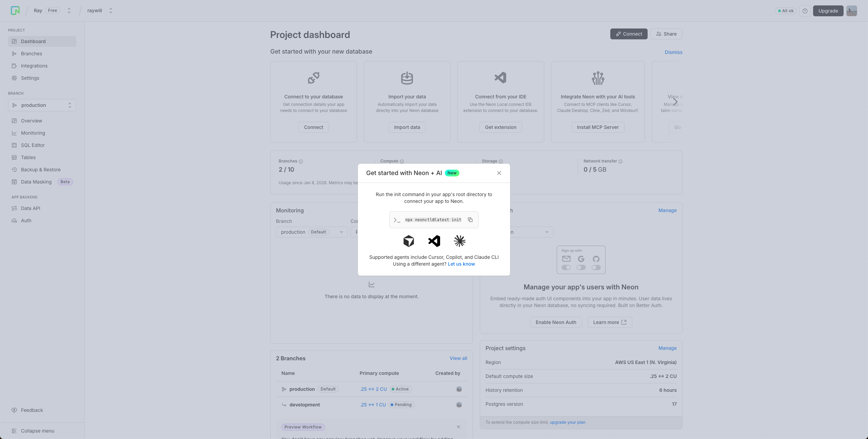
Task: Open the Monitoring branch dropdown
Action: click(312, 232)
